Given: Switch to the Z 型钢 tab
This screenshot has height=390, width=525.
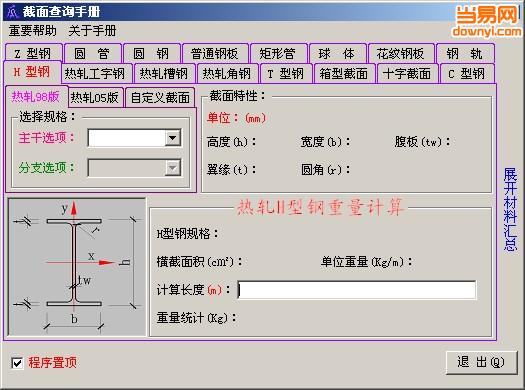Looking at the screenshot, I should tap(33, 54).
